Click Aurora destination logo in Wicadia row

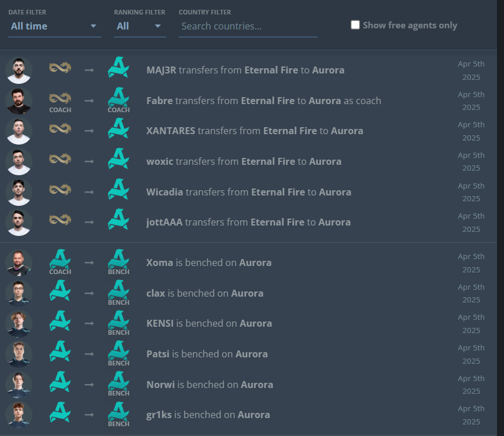coord(119,189)
